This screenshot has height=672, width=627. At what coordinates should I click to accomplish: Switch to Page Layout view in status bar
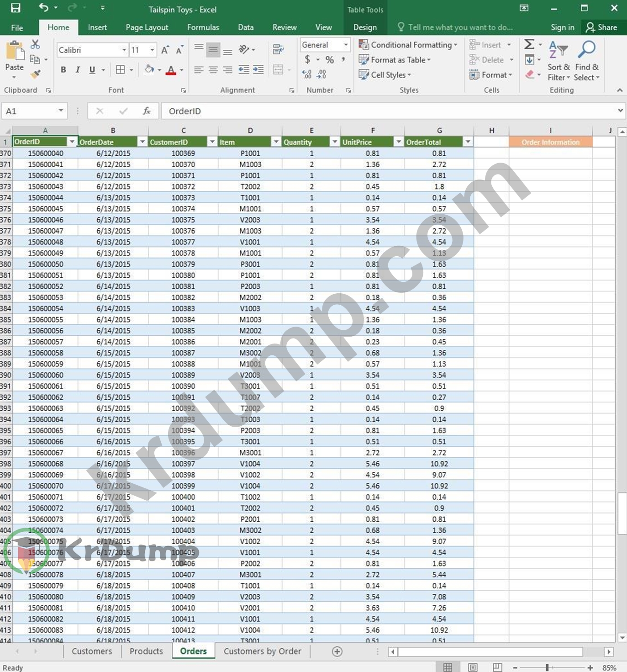[x=473, y=667]
